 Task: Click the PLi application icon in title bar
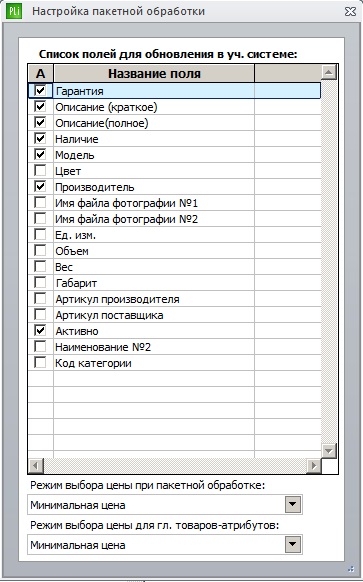[14, 11]
